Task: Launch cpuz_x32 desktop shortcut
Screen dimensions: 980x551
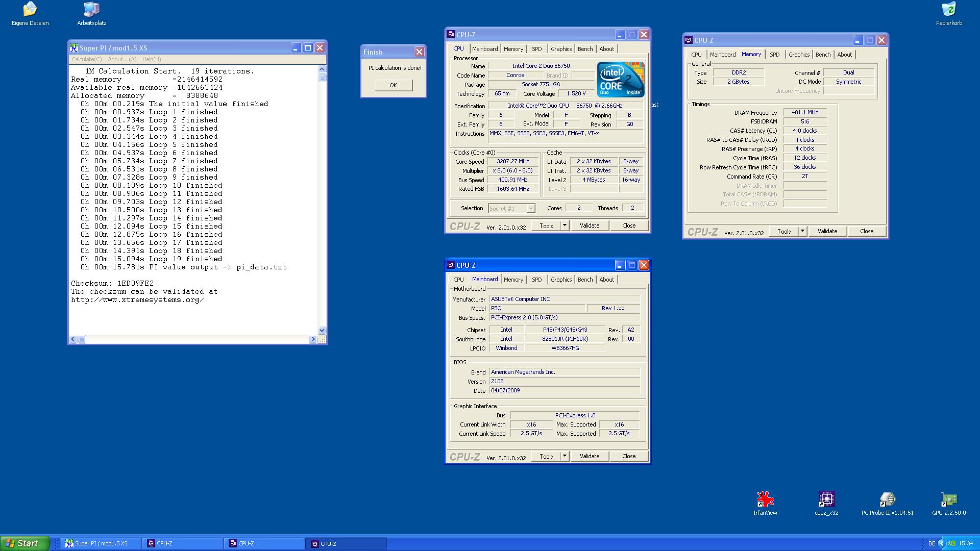Action: [x=826, y=504]
